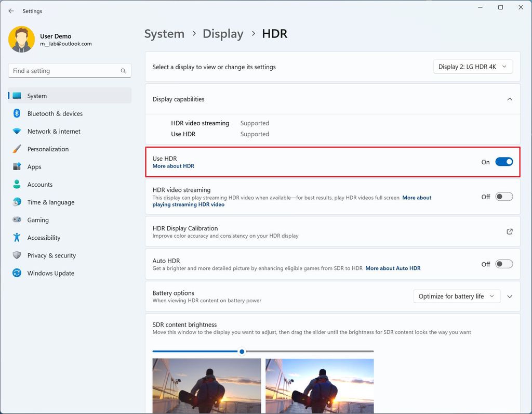
Task: Collapse the Display capabilities section
Action: [x=510, y=99]
